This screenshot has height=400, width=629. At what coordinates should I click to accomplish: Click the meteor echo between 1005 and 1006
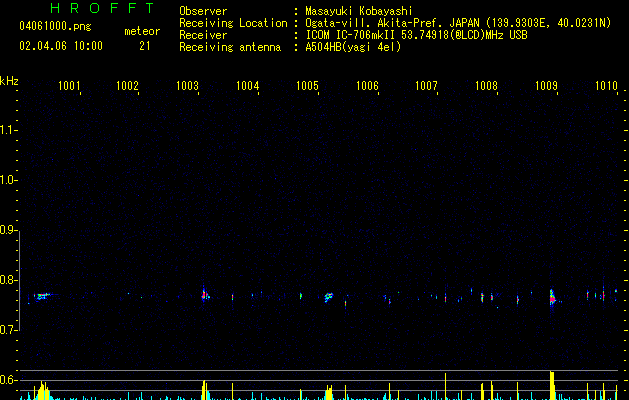tap(329, 297)
